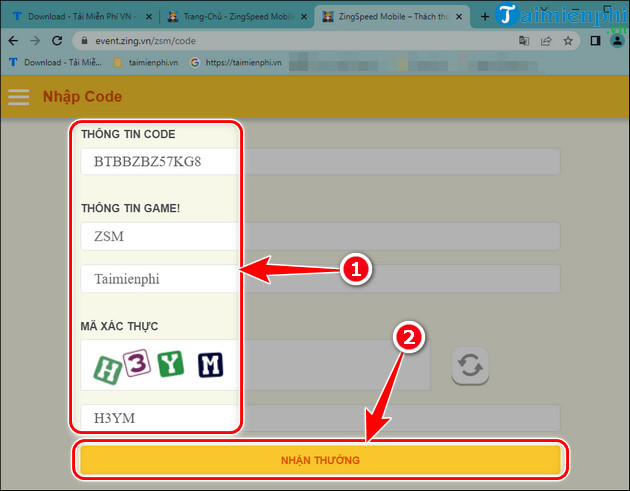This screenshot has width=630, height=491.
Task: Reload the page
Action: pyautogui.click(x=59, y=41)
